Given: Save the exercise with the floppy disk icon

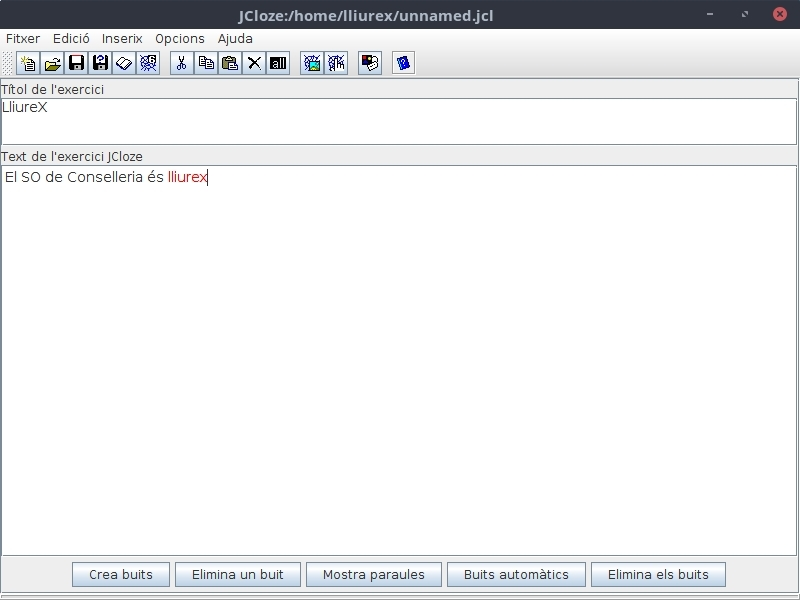Looking at the screenshot, I should [x=76, y=63].
